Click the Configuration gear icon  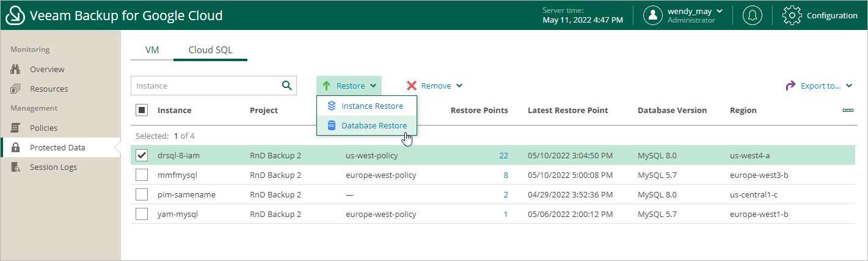(792, 15)
